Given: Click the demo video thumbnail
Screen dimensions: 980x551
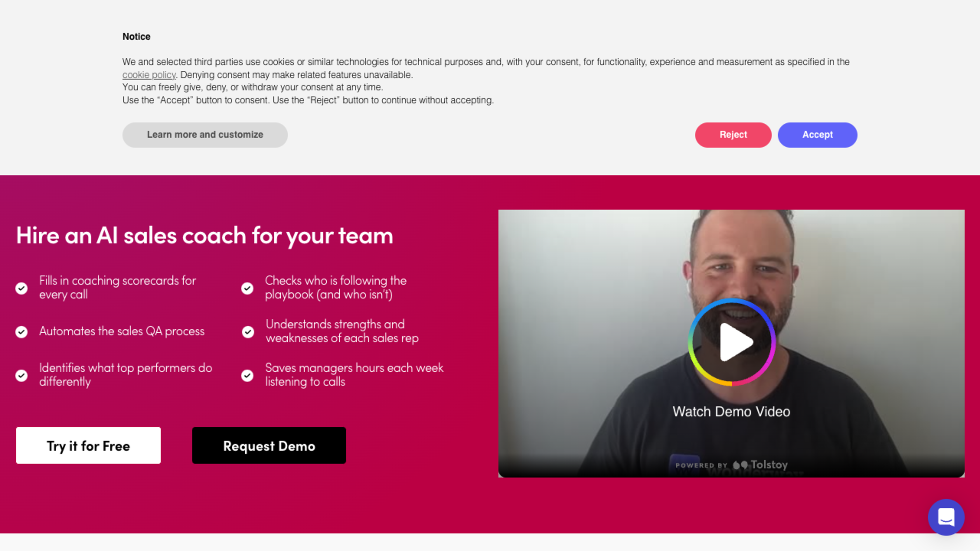Looking at the screenshot, I should point(731,343).
